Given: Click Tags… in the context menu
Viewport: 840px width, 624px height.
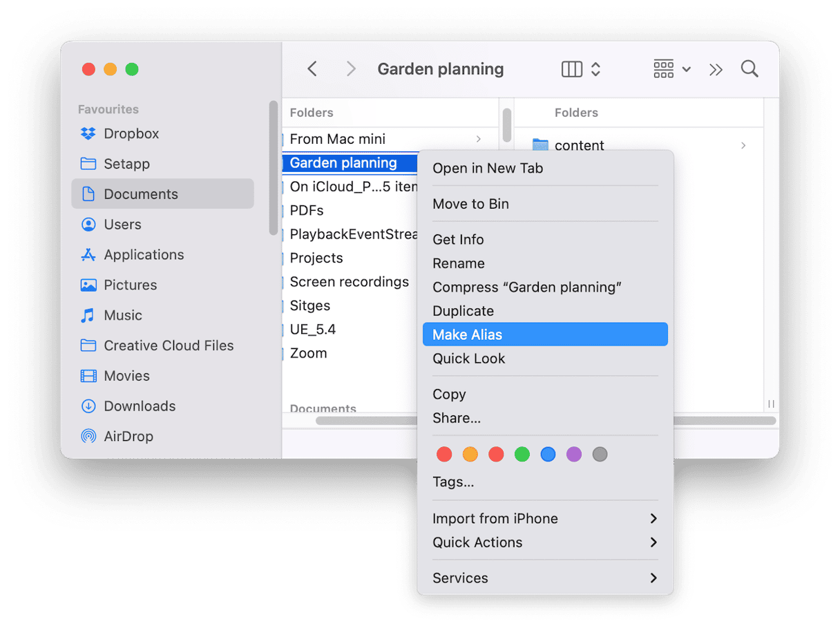Looking at the screenshot, I should point(453,482).
